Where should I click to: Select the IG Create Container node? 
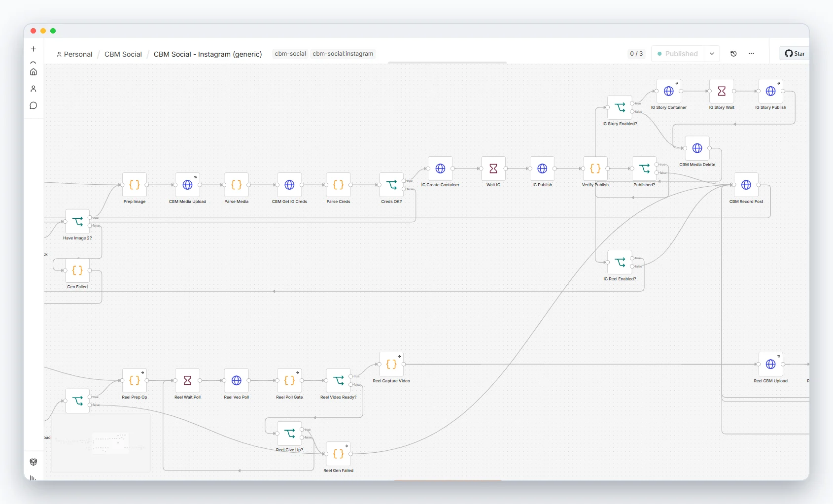(440, 168)
